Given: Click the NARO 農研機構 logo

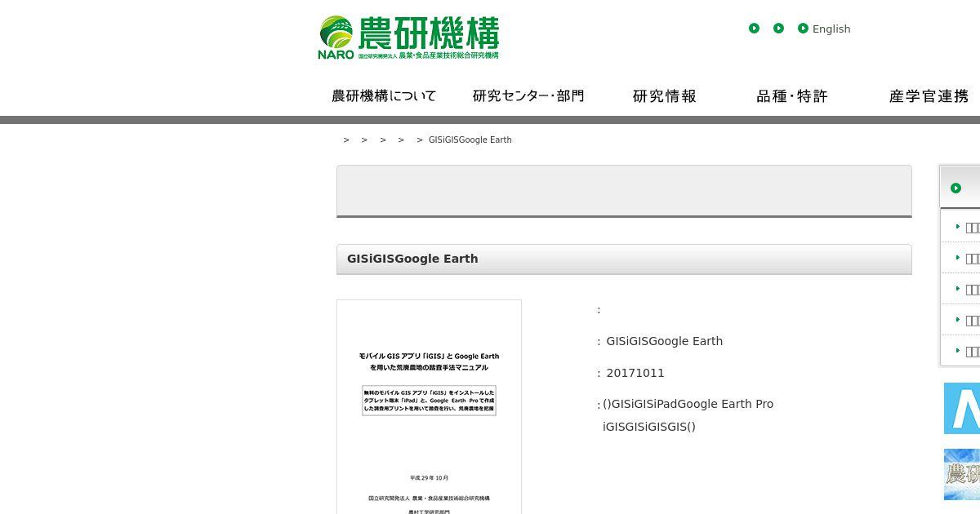Looking at the screenshot, I should point(408,38).
